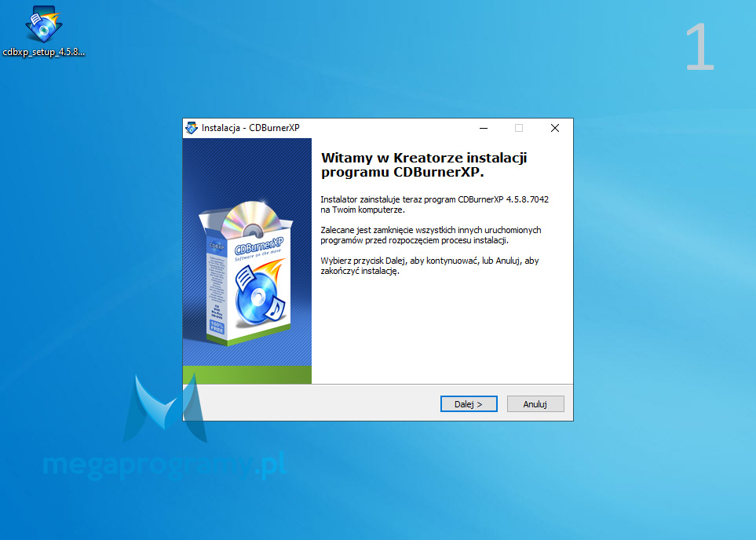Viewport: 756px width, 540px height.
Task: Click the 'cdbxp_setup_4.5.8...' file name label
Action: pos(44,52)
